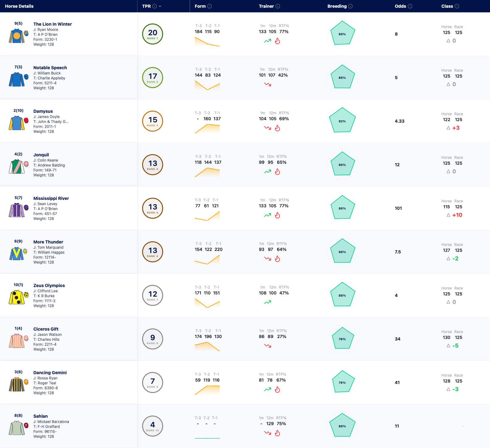Open the Notable Speech horse link
This screenshot has height=448, width=490.
coord(50,68)
